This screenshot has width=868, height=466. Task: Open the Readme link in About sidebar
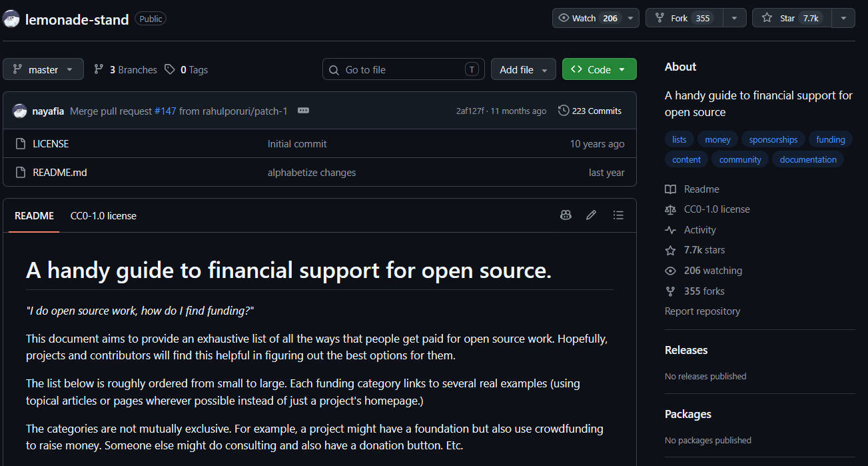tap(692, 189)
